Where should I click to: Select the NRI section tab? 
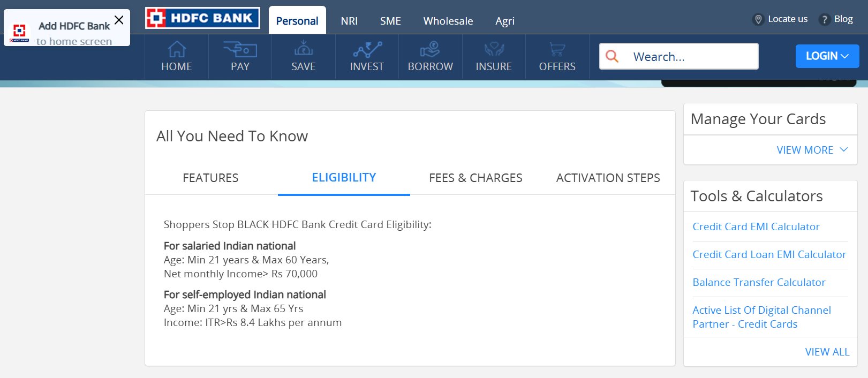tap(349, 21)
